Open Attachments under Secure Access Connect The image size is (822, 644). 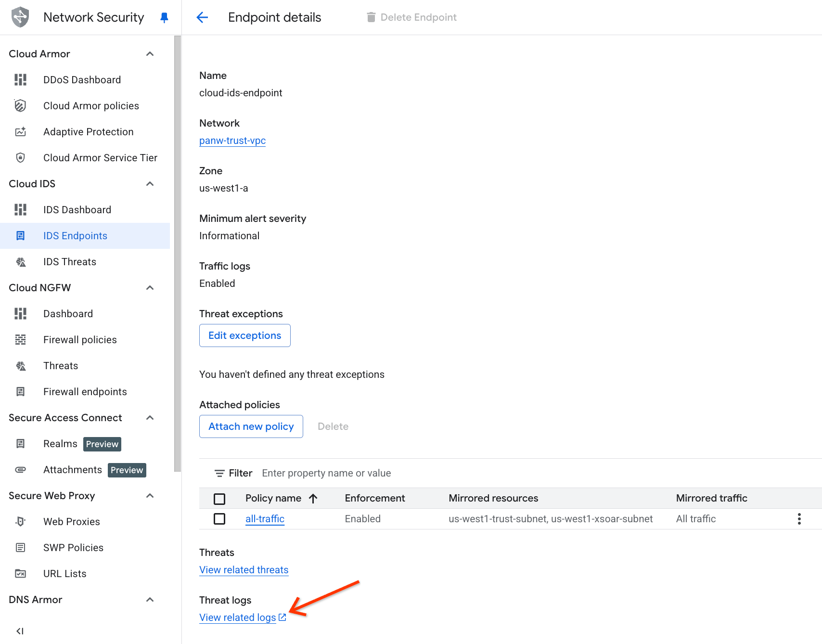[x=73, y=470]
